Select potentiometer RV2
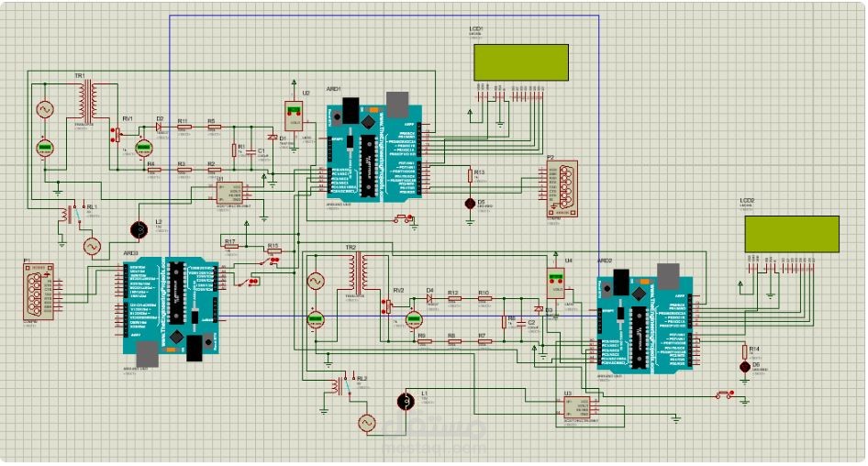Screen dimensions: 868x466 coord(387,306)
